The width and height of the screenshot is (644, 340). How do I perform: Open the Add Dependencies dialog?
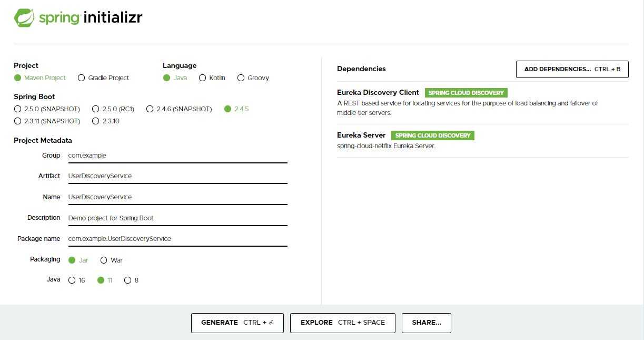point(572,69)
